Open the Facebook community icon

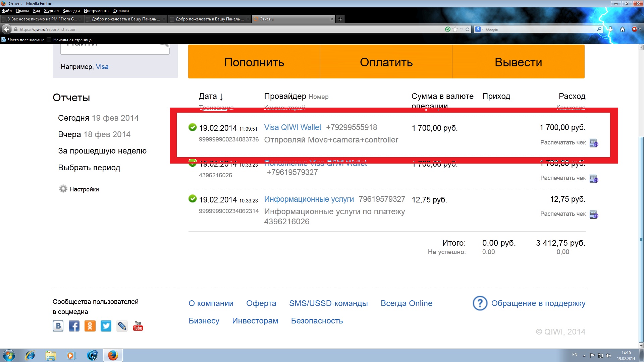74,326
